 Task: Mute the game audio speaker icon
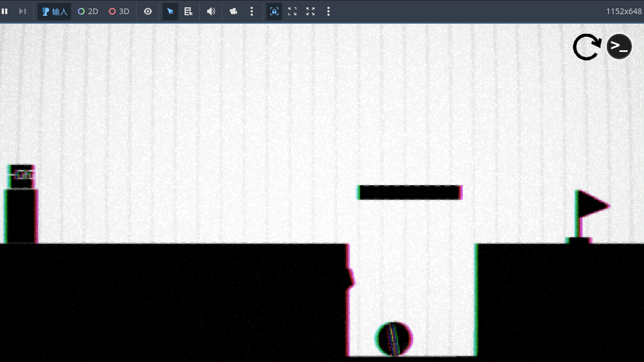[211, 11]
